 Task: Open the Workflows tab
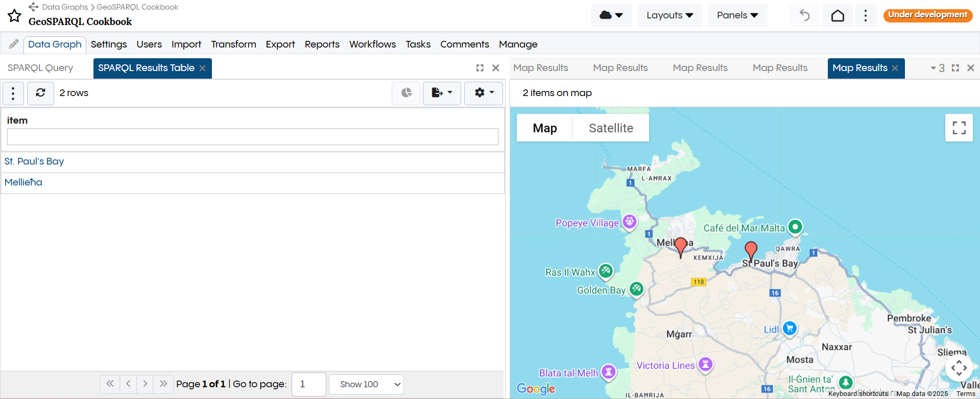pos(372,44)
